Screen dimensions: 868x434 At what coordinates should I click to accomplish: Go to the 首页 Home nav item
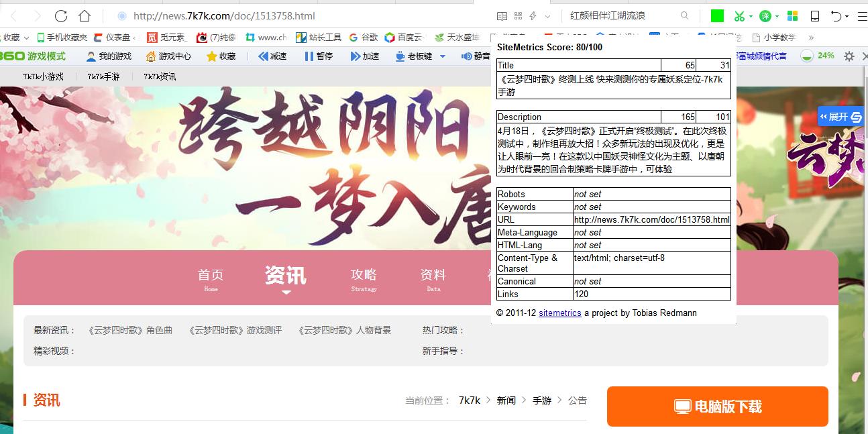click(x=211, y=279)
